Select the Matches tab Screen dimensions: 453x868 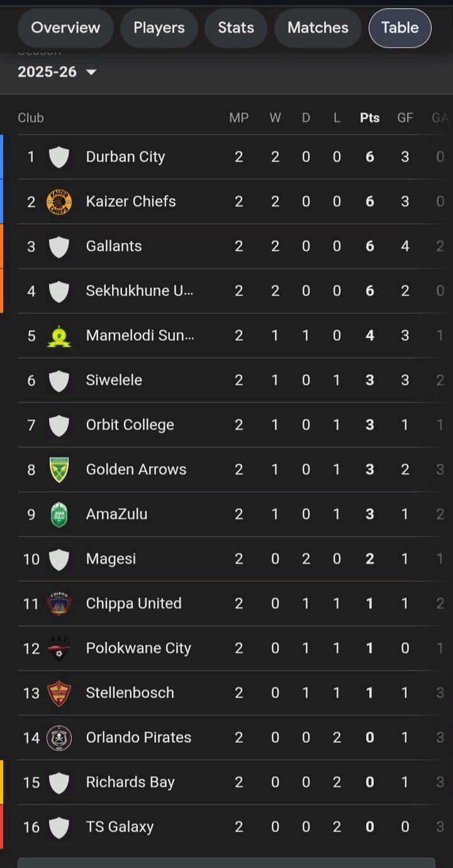tap(318, 28)
